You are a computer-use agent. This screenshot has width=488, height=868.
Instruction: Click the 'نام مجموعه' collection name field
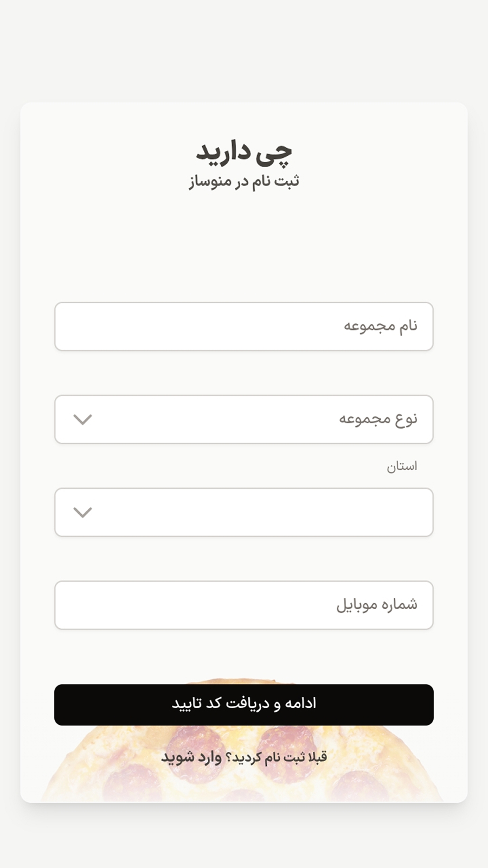coord(244,326)
